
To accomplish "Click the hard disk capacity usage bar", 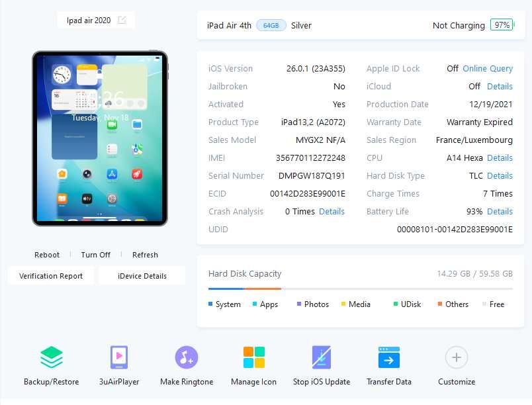I will tap(361, 289).
